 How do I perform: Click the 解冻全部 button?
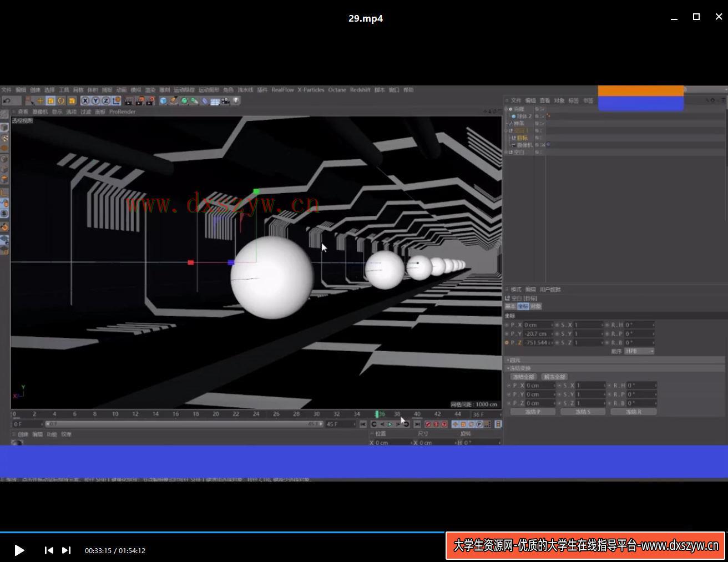click(554, 377)
